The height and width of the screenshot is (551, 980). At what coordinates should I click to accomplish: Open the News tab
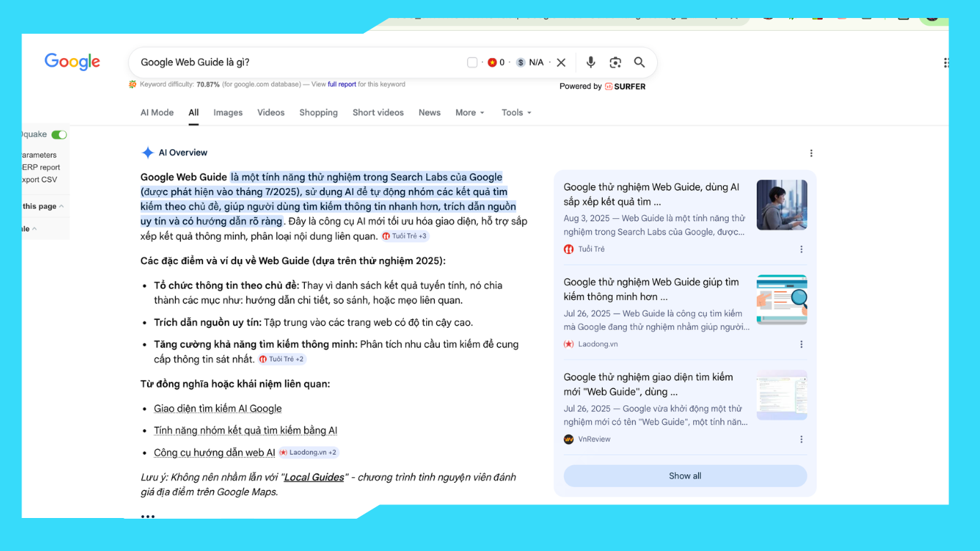coord(430,113)
